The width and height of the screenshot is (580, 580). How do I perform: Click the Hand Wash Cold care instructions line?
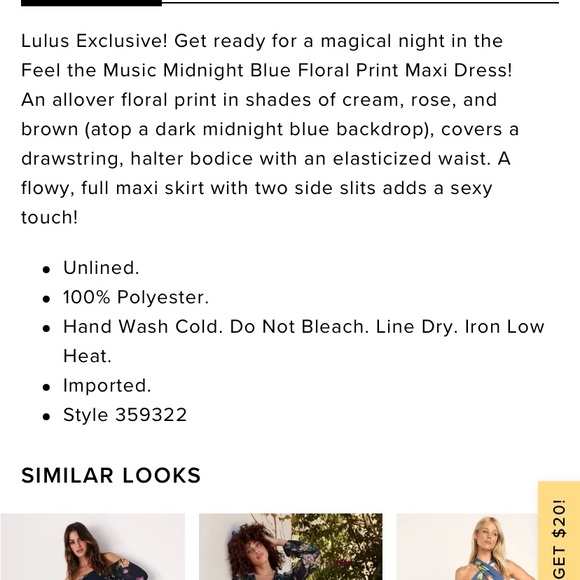tap(304, 327)
